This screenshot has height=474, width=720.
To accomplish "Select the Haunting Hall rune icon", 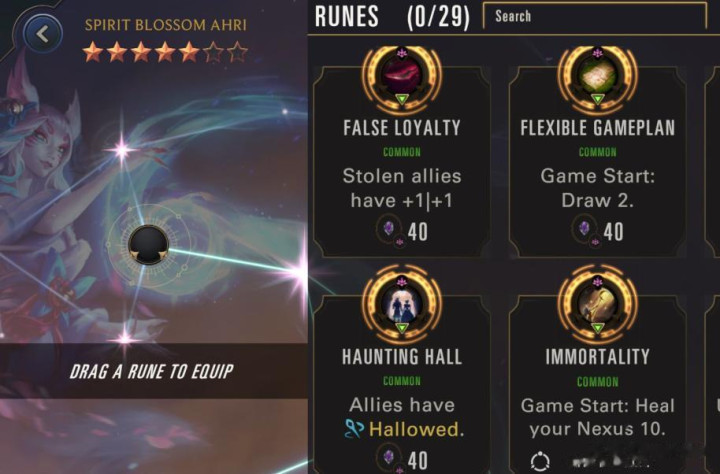I will 402,306.
